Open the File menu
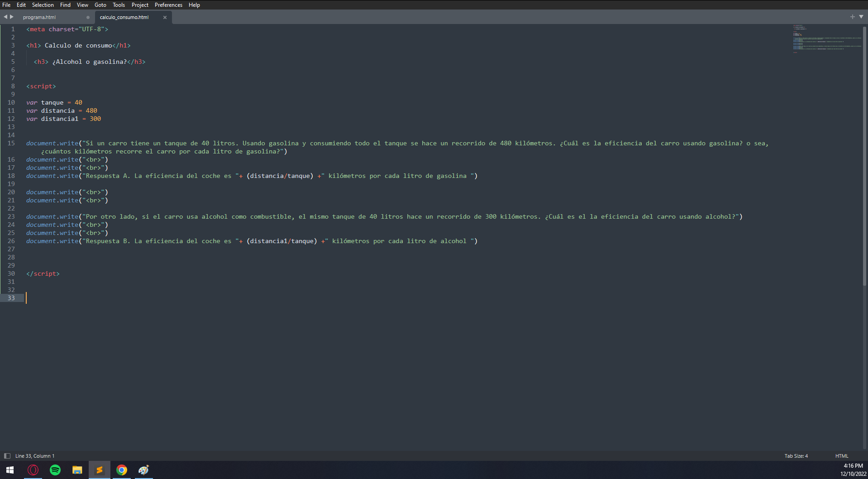Screen dimensions: 868x479 pyautogui.click(x=6, y=5)
